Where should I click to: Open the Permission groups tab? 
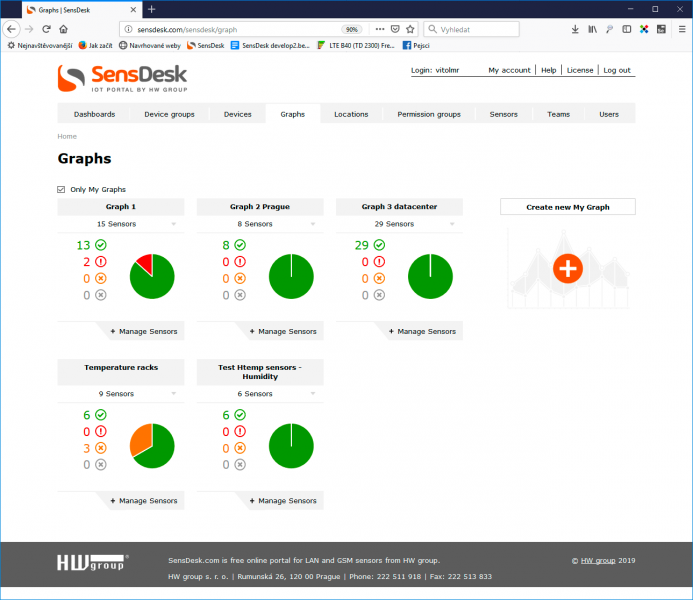pos(429,114)
